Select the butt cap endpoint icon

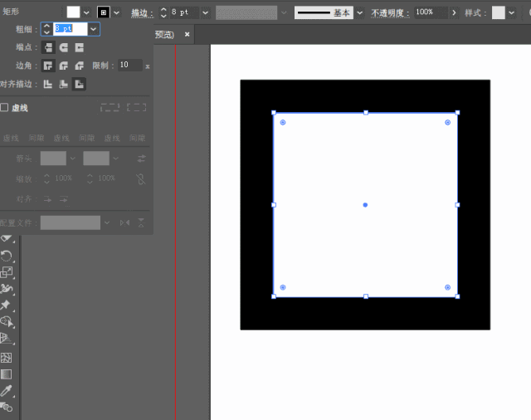coord(48,47)
